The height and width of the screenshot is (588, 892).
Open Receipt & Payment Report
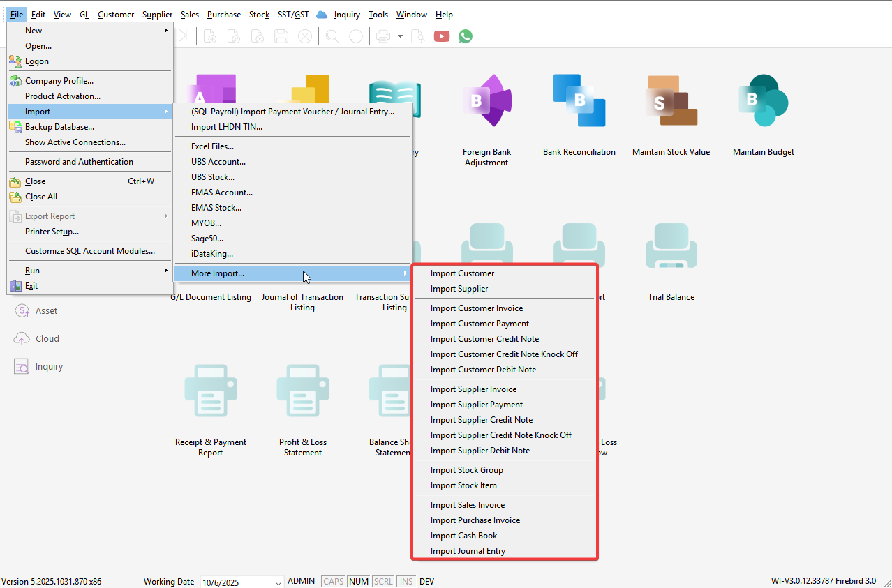[210, 412]
